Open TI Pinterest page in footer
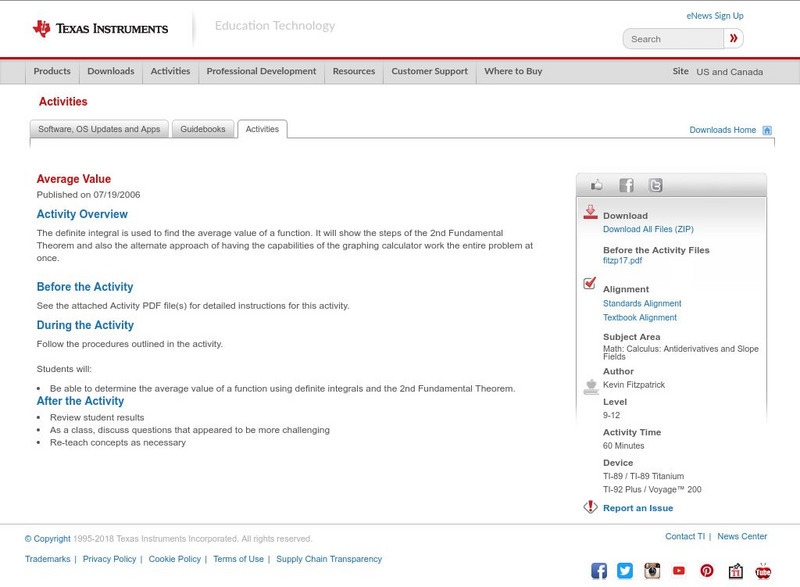Screen dimensions: 800x587 (x=707, y=571)
